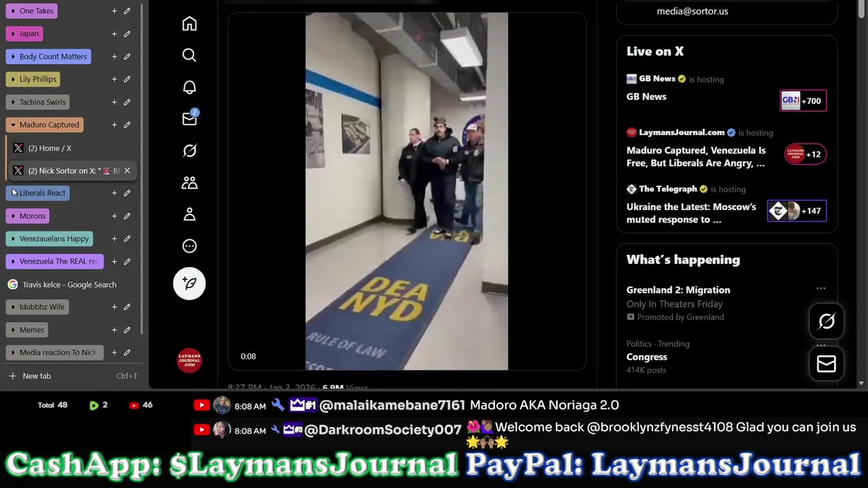Open more options for Greenland 2 trend
Screen dimensions: 868x488
[x=821, y=289]
